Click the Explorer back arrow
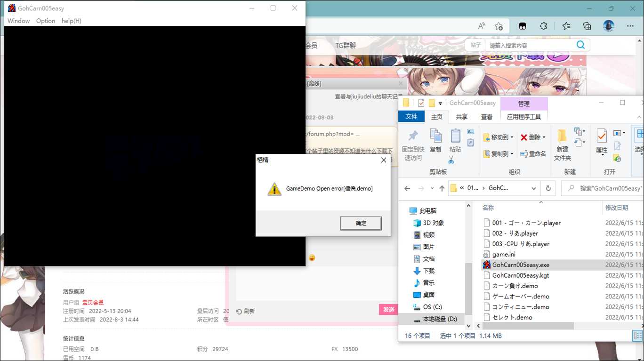 point(408,188)
